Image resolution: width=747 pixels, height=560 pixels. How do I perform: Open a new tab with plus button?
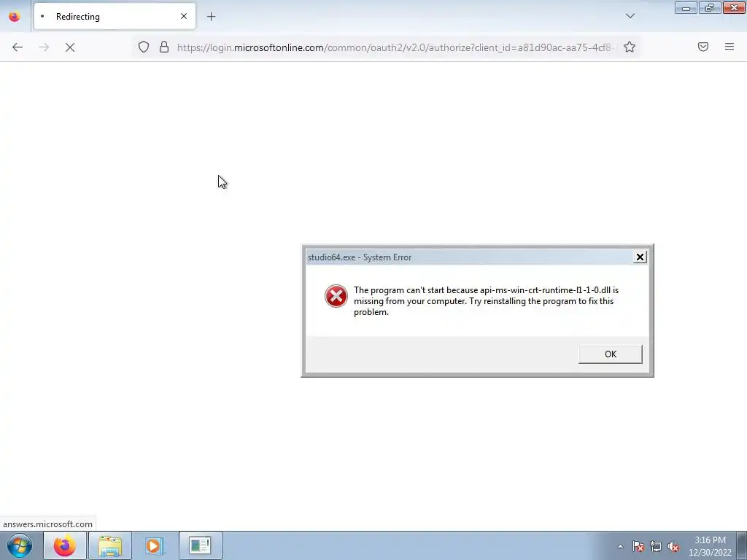point(211,17)
